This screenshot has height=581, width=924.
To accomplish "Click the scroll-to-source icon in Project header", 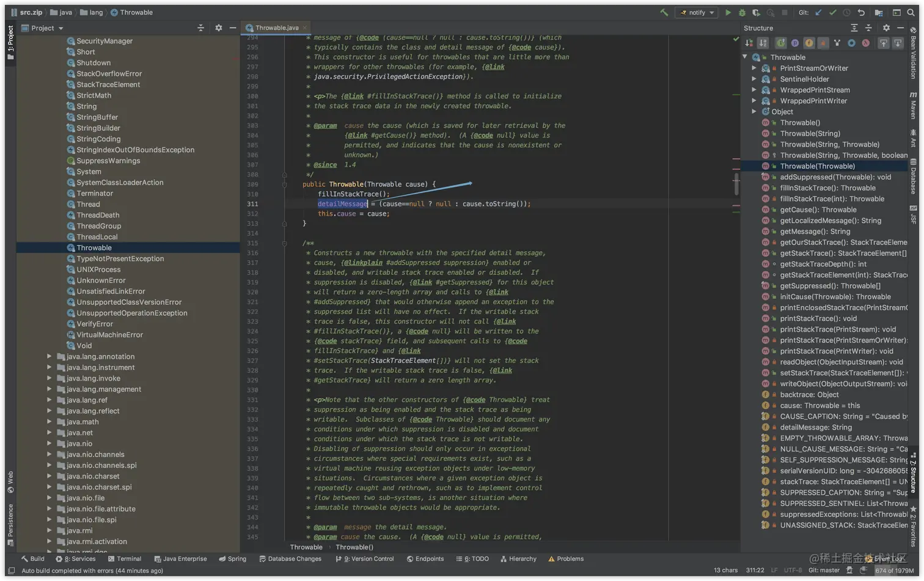I will (x=200, y=28).
